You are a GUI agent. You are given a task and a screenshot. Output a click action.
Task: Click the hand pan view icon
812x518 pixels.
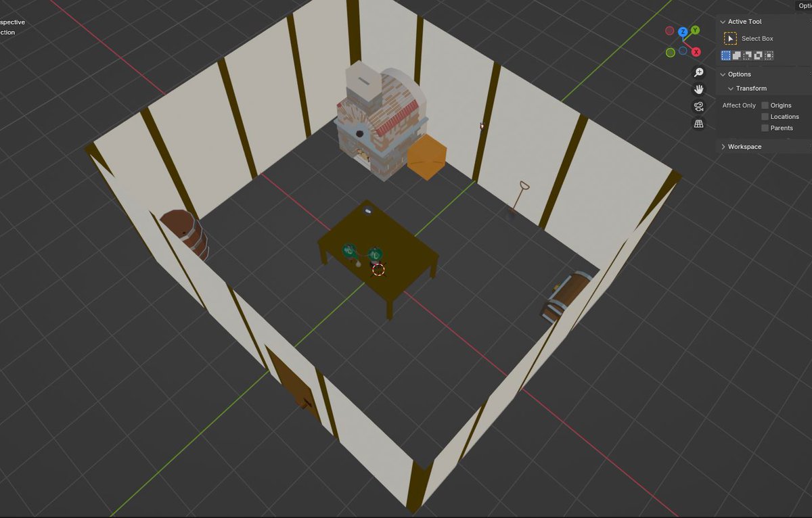pyautogui.click(x=699, y=89)
